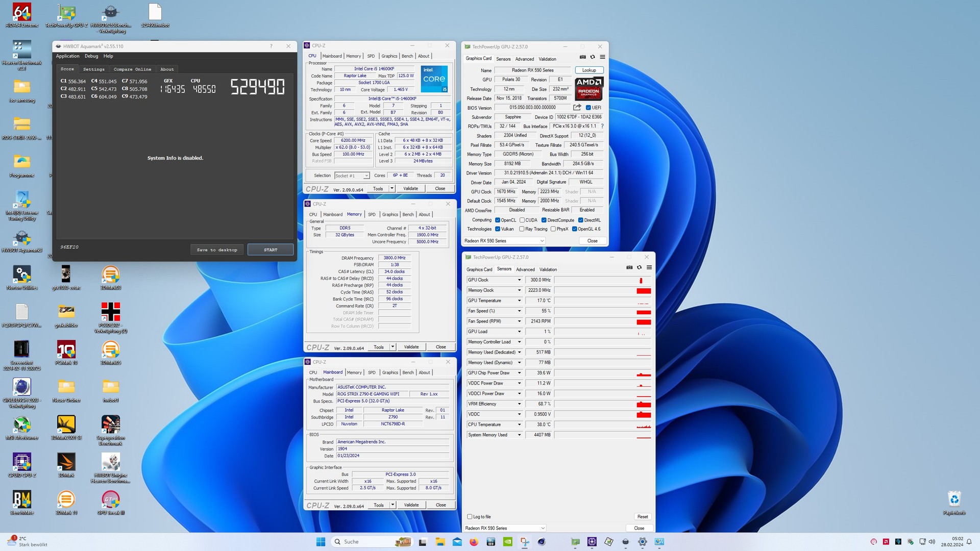The image size is (980, 551).
Task: Open Windows Start button on taskbar
Action: click(321, 542)
